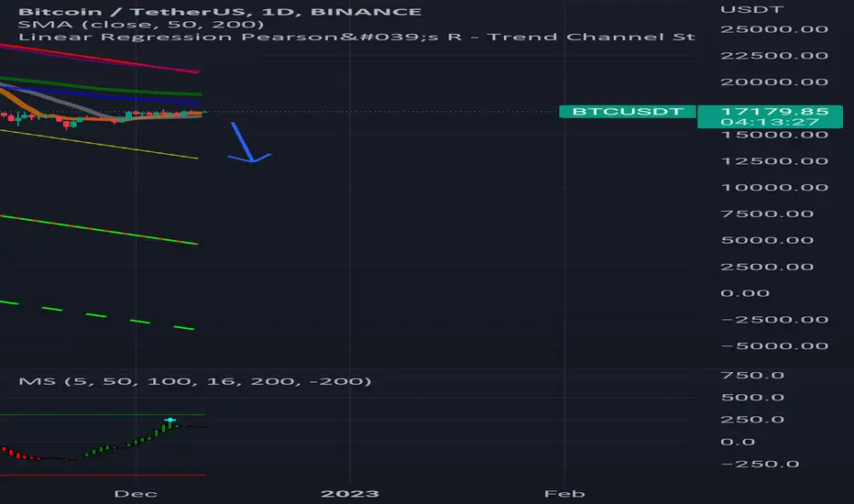The image size is (854, 504).
Task: Click the 2023 label on time axis
Action: pos(350,494)
